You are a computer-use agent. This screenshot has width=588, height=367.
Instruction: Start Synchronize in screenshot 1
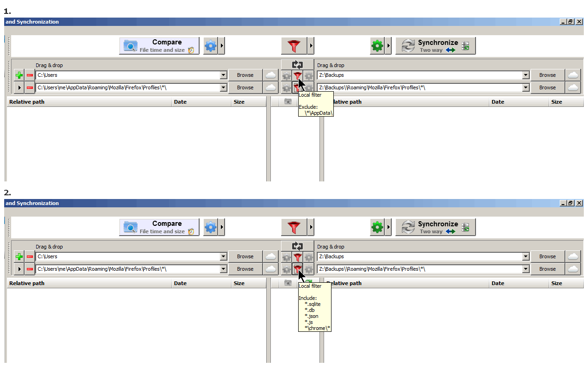tap(436, 46)
